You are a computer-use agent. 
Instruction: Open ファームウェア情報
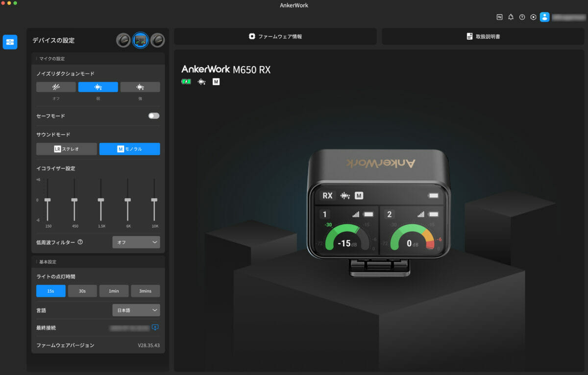(x=275, y=36)
